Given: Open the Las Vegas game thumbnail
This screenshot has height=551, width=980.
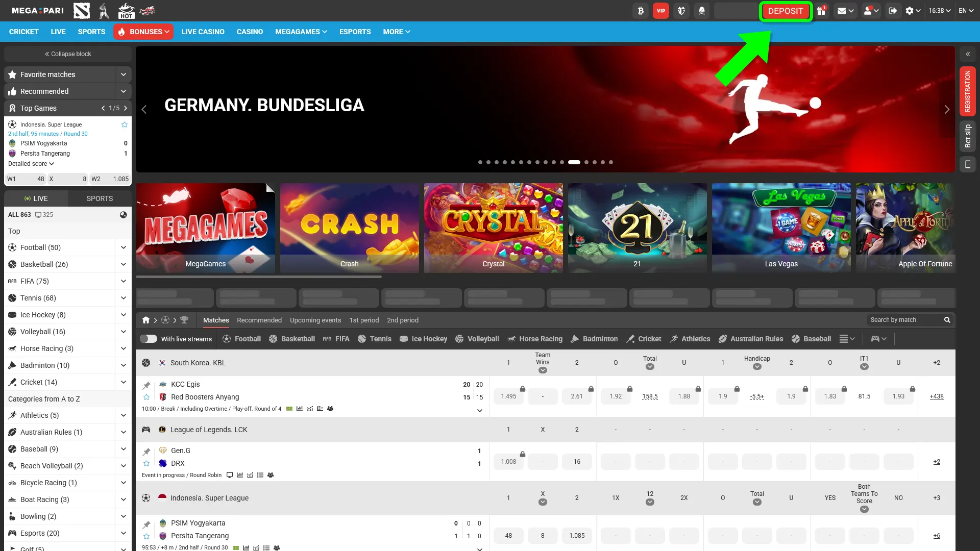Looking at the screenshot, I should tap(781, 228).
